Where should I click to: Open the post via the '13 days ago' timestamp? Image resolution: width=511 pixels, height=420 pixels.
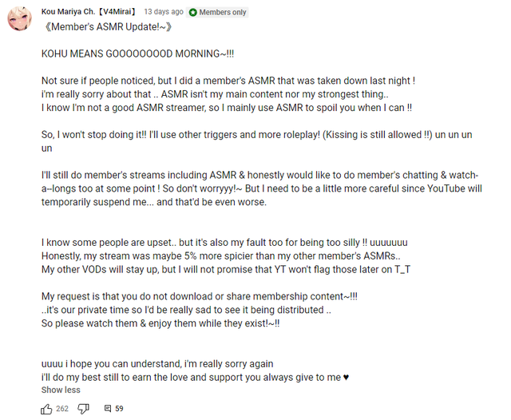(x=164, y=12)
